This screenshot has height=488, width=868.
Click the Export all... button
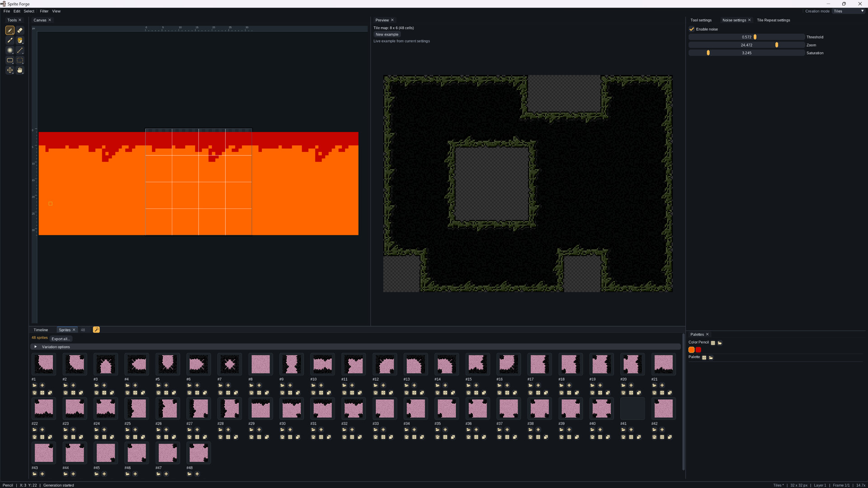(x=61, y=339)
